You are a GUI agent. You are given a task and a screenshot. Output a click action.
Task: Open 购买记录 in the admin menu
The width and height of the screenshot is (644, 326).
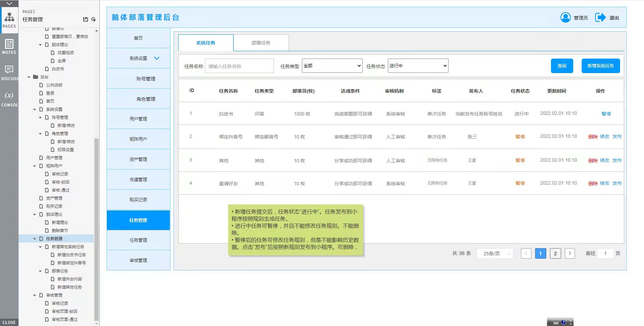pyautogui.click(x=138, y=200)
